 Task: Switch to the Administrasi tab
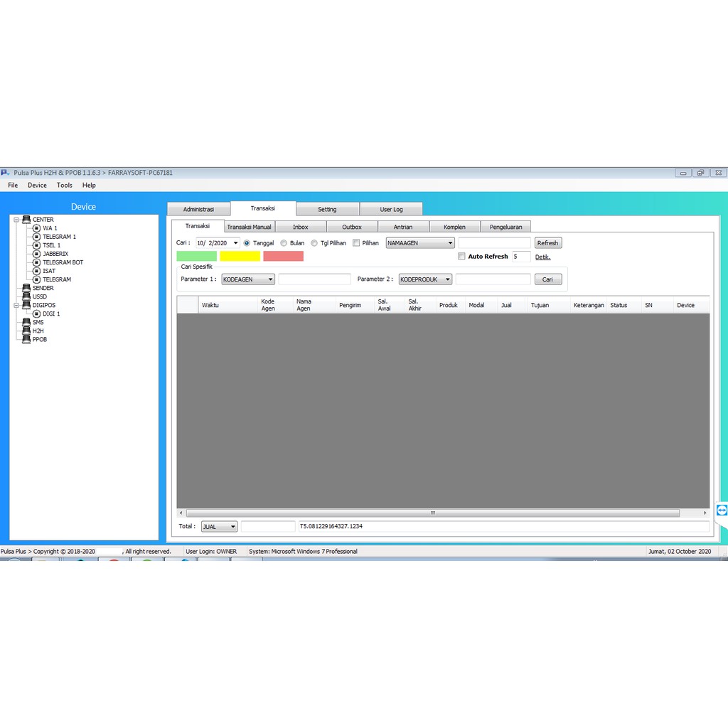(x=199, y=209)
